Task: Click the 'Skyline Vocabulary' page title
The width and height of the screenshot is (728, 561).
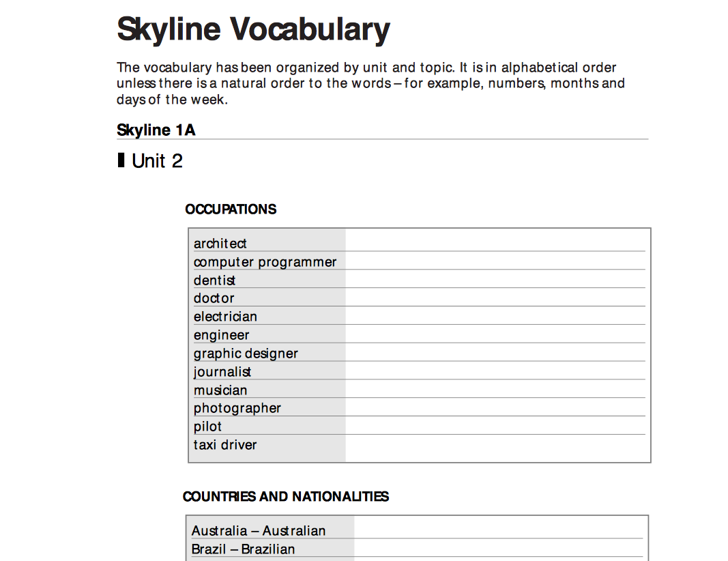Action: point(253,29)
